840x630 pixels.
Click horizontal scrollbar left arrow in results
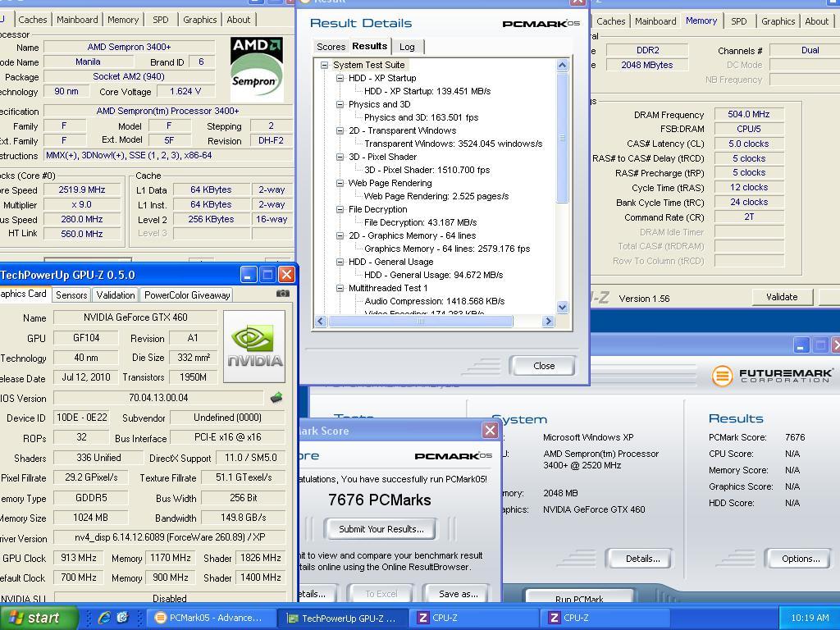[x=321, y=322]
